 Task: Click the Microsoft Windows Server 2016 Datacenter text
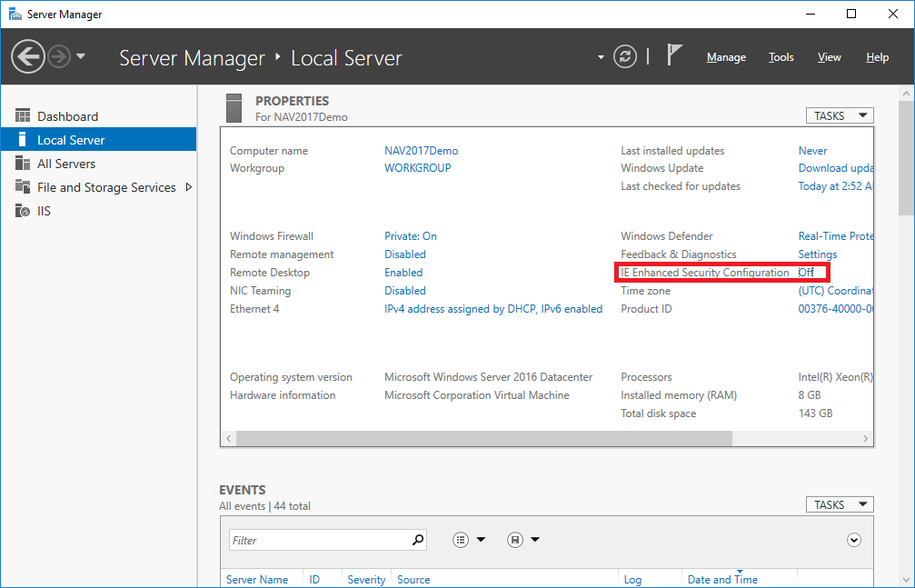[489, 377]
